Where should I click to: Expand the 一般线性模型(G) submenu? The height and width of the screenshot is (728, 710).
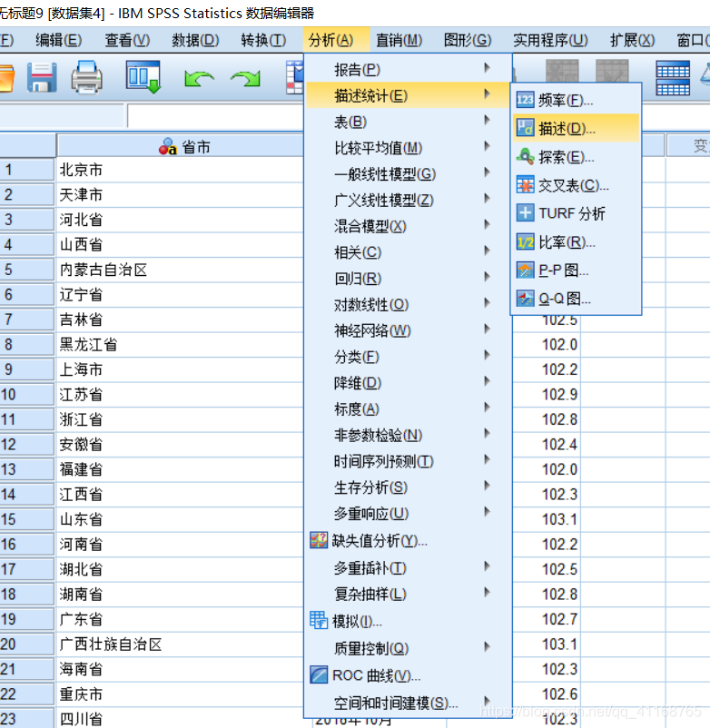[x=409, y=173]
